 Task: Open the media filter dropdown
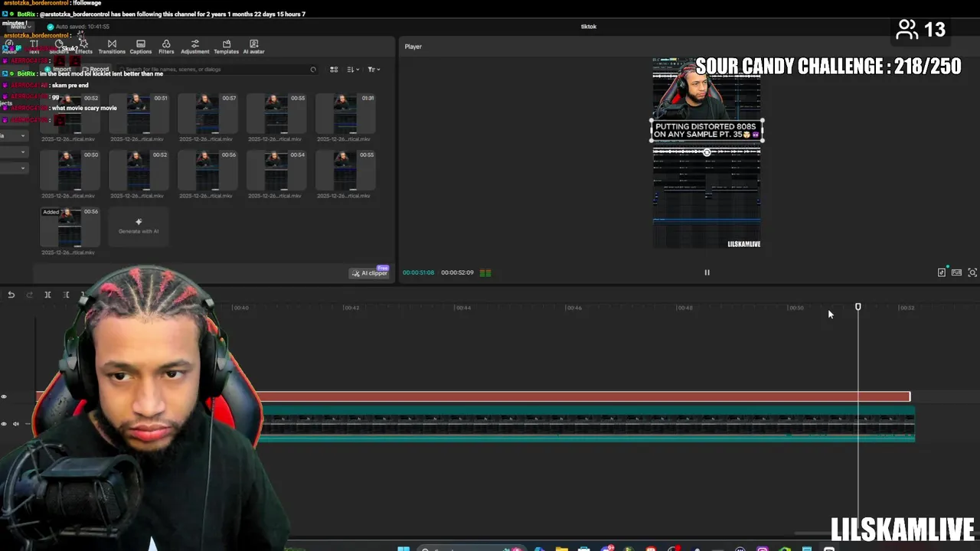click(373, 70)
